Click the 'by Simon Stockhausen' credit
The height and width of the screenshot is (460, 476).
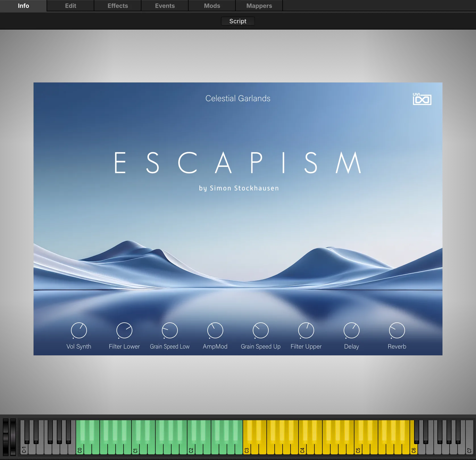pos(239,188)
